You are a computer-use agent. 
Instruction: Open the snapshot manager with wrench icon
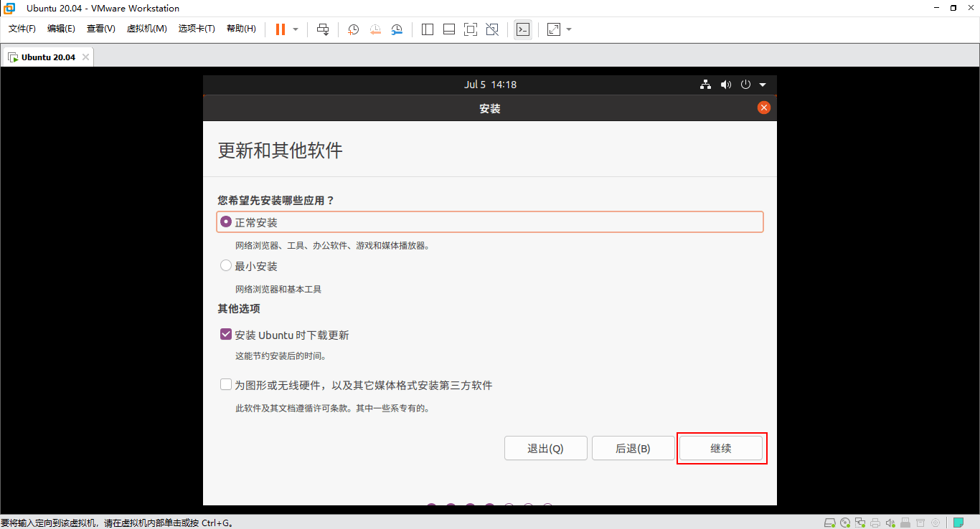click(x=397, y=29)
